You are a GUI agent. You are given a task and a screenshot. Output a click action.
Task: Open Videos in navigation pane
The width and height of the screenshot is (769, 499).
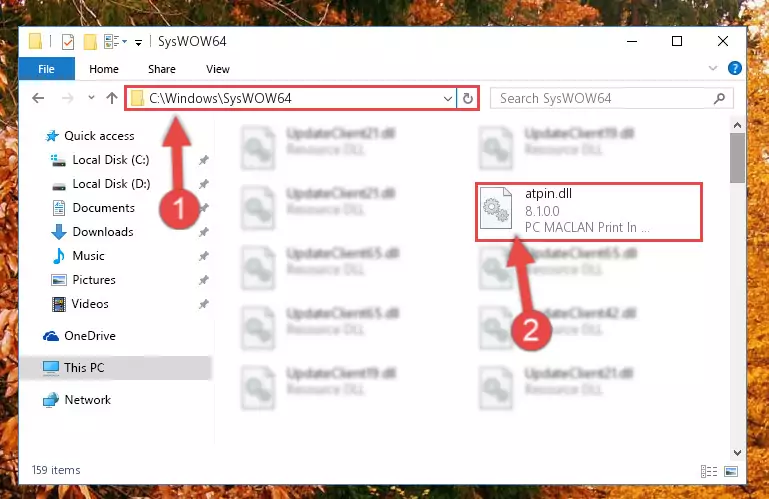(80, 304)
